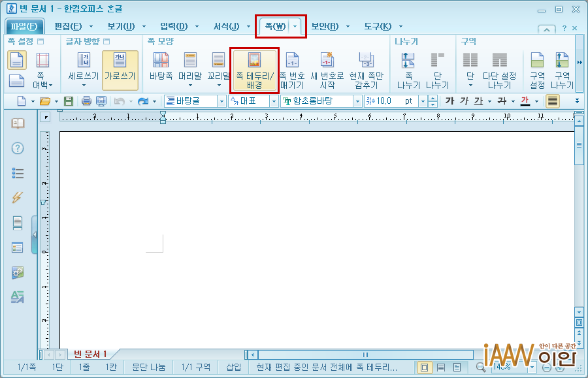
Task: Select portrait page orientation in 쪽 설정
Action: point(17,60)
